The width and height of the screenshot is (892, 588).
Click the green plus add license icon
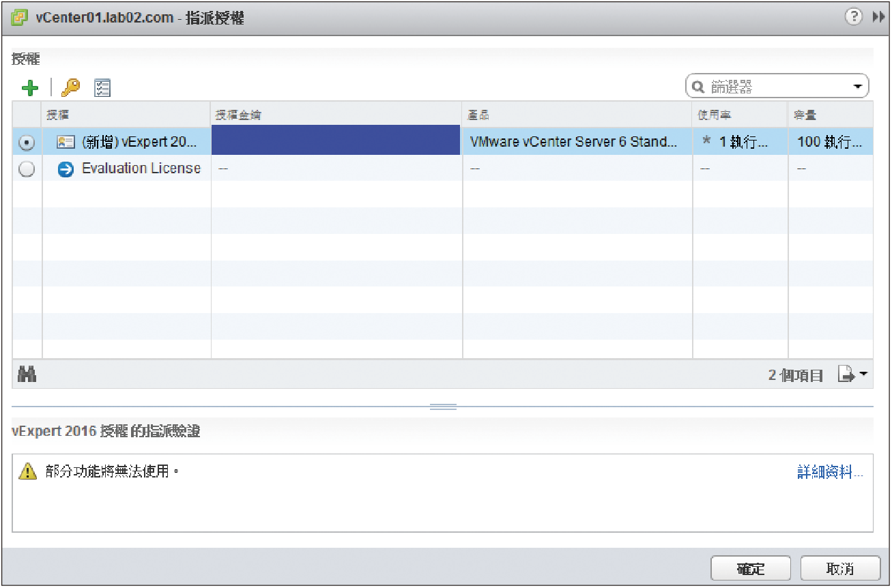coord(30,87)
